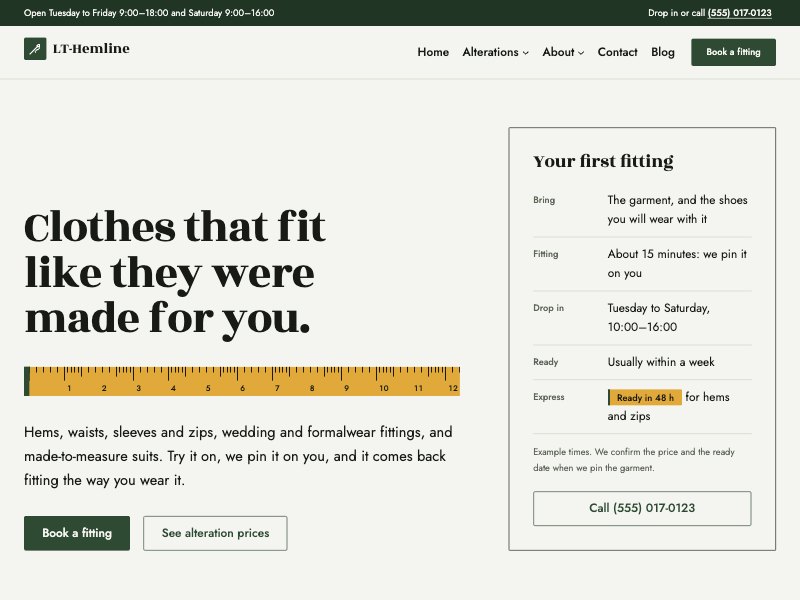Click the Bring row label
This screenshot has height=600, width=800.
(x=544, y=200)
